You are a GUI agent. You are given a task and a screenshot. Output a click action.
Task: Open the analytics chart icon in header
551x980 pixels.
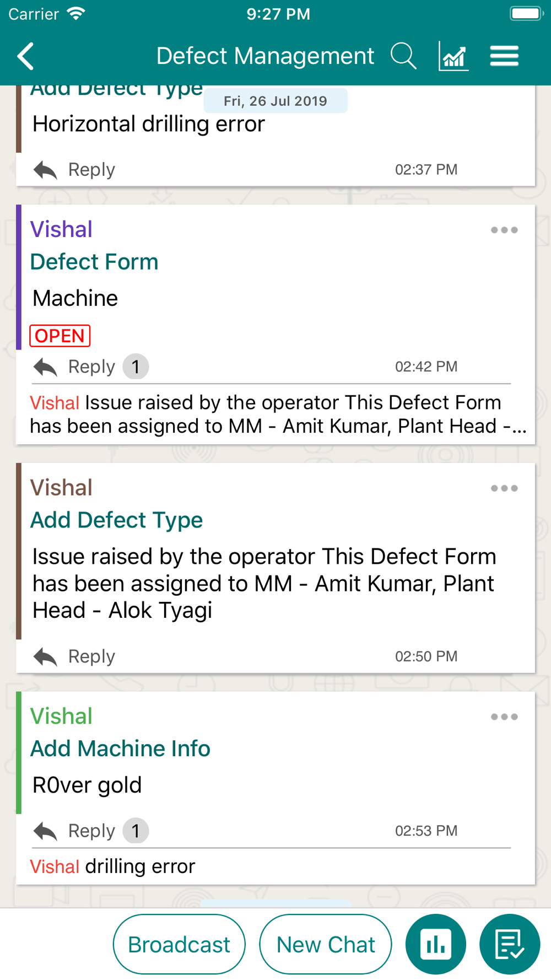[x=453, y=56]
